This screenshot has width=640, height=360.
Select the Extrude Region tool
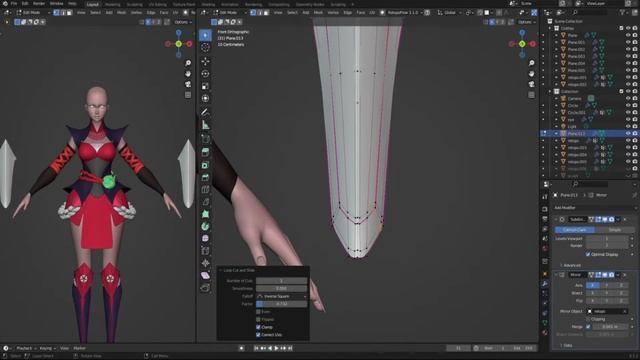pos(205,152)
